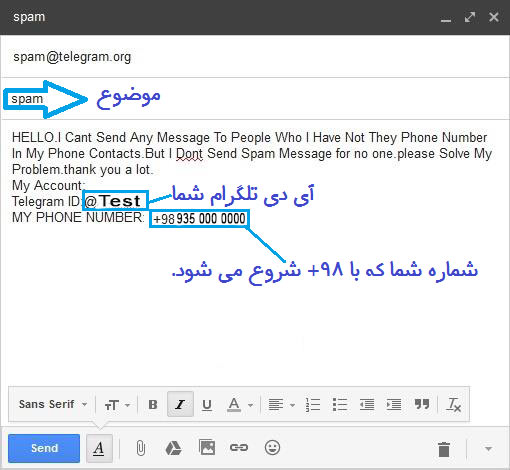
Task: Toggle the formatting options button
Action: click(x=99, y=448)
